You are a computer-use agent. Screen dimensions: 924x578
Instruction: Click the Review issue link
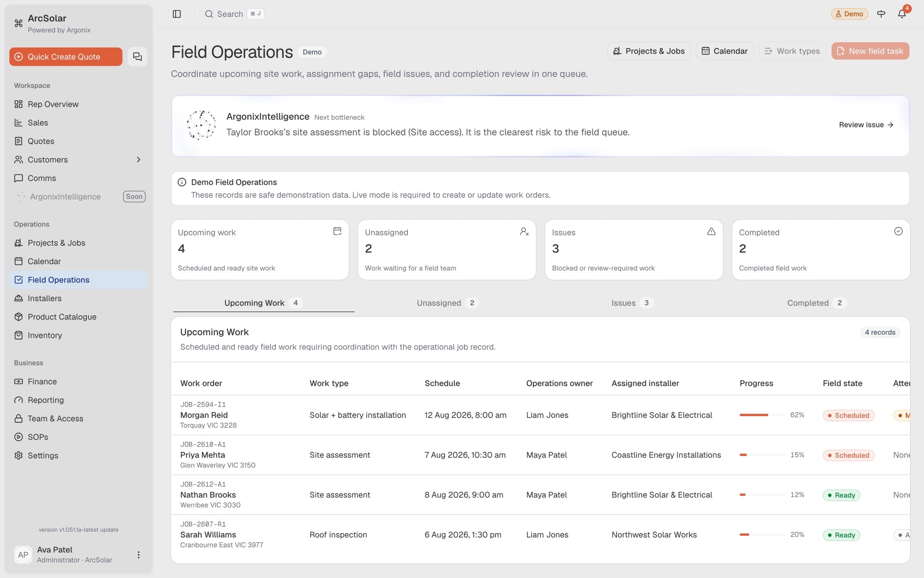pyautogui.click(x=866, y=124)
